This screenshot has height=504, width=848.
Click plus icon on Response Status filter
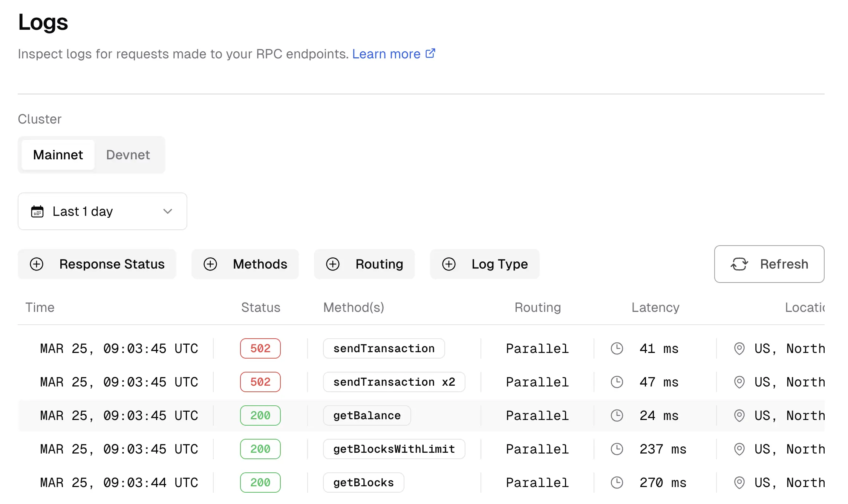tap(37, 264)
